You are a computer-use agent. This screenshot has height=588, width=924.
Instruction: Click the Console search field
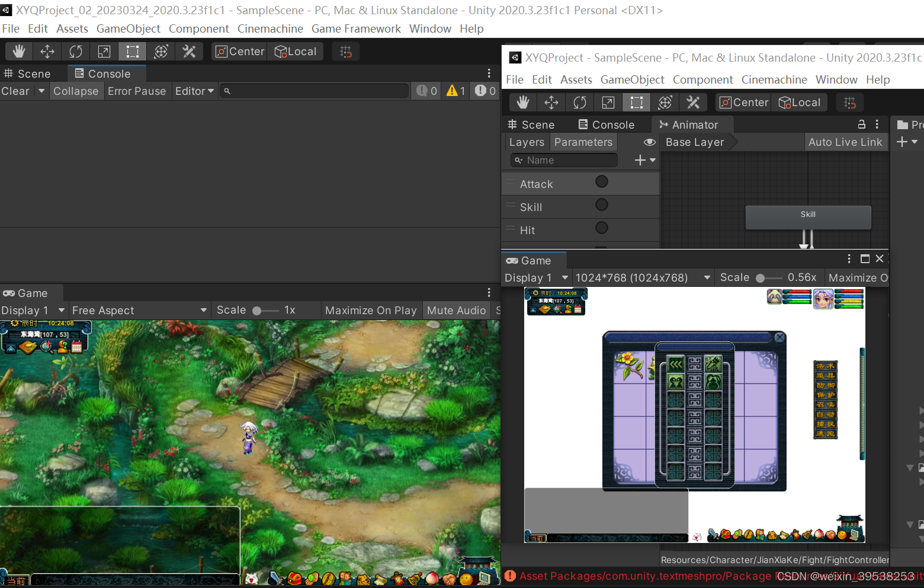(314, 91)
